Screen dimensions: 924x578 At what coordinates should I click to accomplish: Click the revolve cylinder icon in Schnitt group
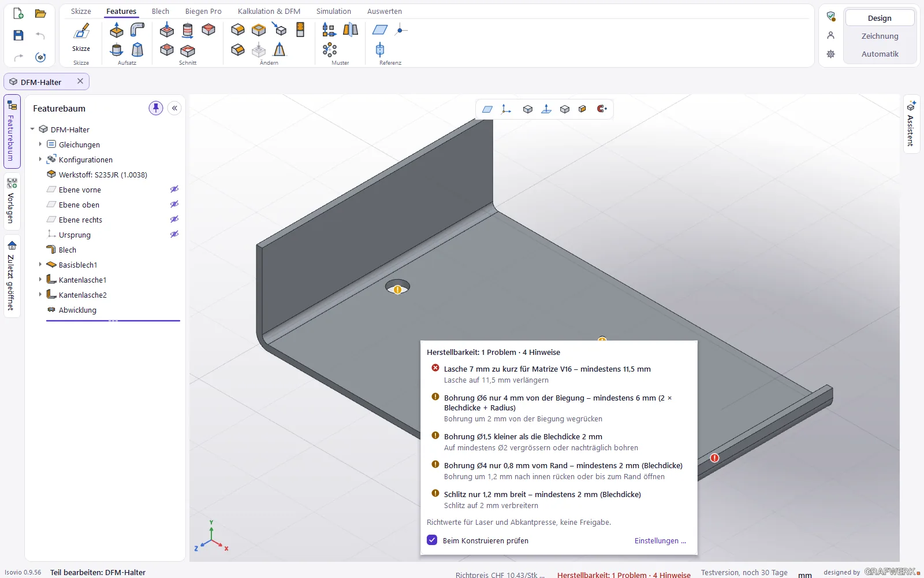(188, 29)
